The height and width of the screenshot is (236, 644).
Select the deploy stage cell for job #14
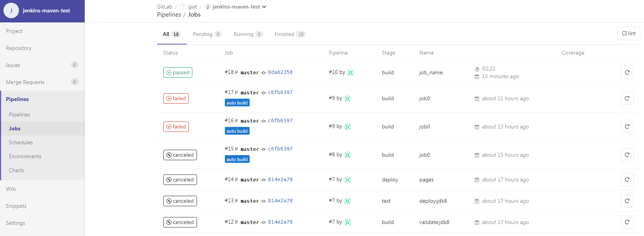390,180
